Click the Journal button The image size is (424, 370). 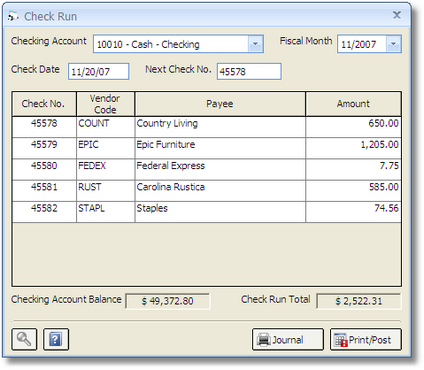(x=288, y=339)
